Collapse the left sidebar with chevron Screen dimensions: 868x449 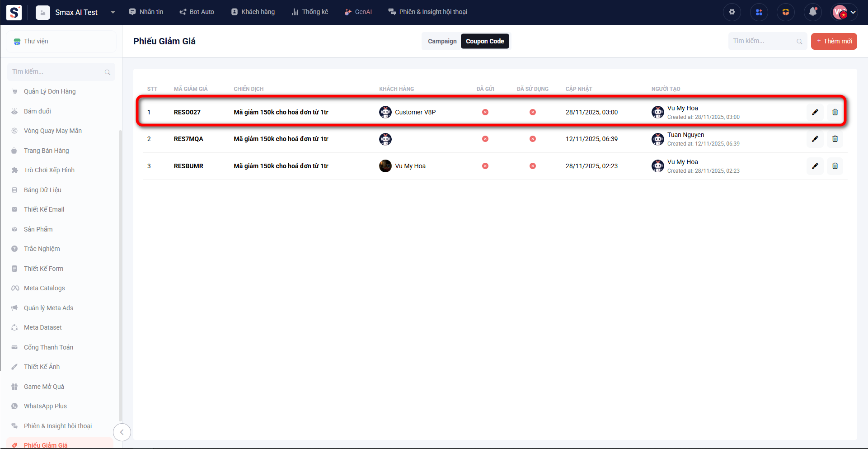point(122,432)
